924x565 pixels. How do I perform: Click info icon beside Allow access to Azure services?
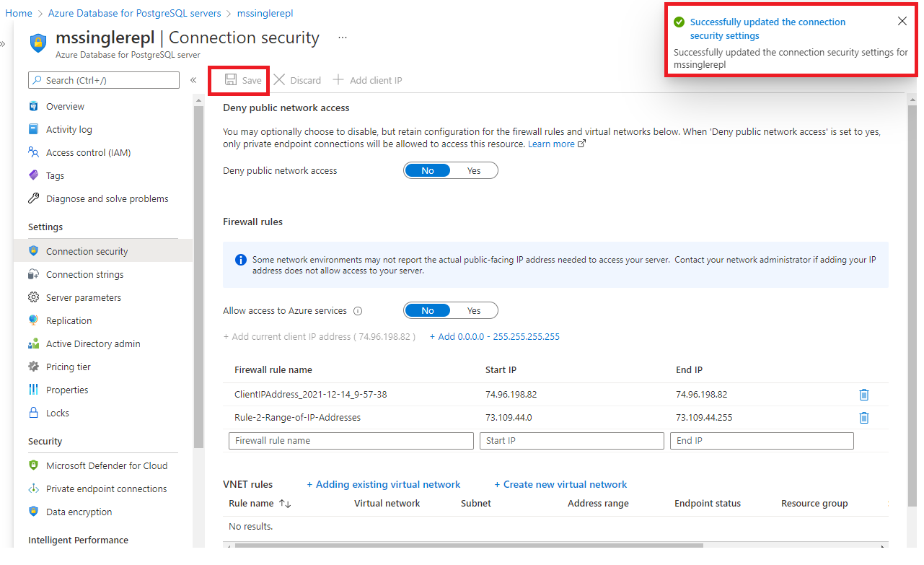point(358,311)
